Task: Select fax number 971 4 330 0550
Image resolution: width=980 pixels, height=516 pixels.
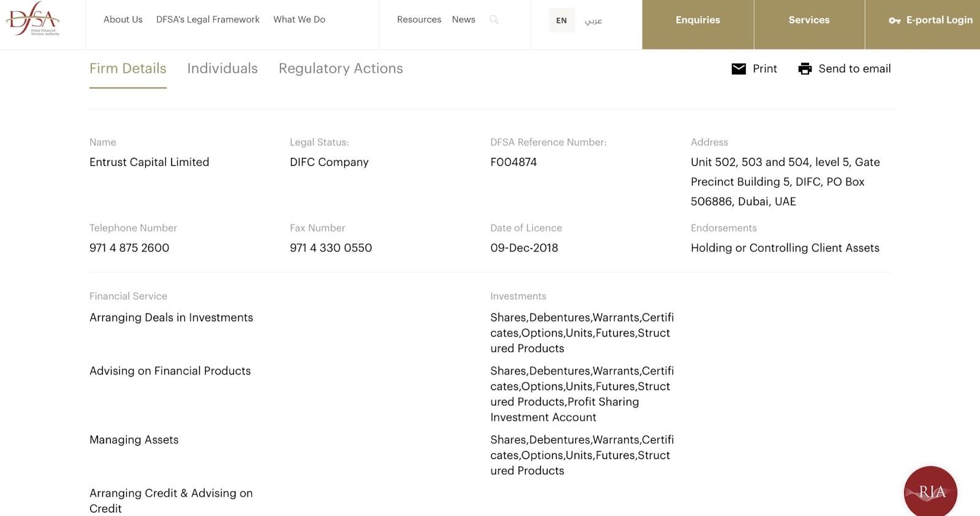Action: (331, 248)
